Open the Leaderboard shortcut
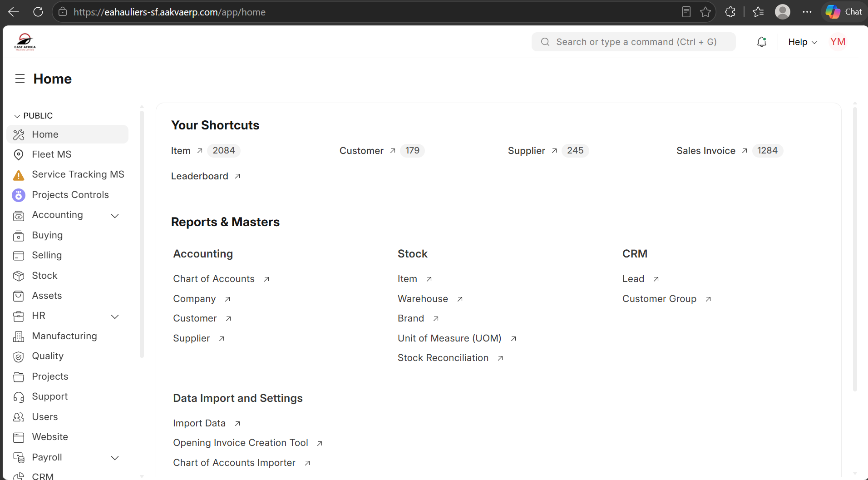 tap(206, 176)
